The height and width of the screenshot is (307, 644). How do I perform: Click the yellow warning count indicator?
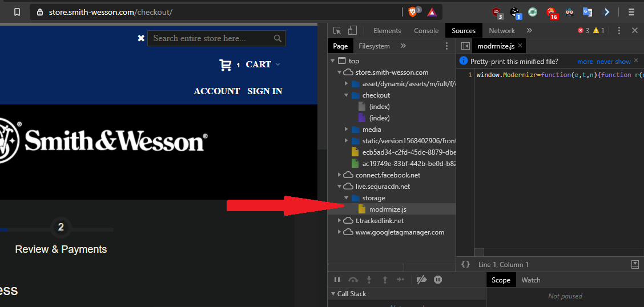(598, 30)
